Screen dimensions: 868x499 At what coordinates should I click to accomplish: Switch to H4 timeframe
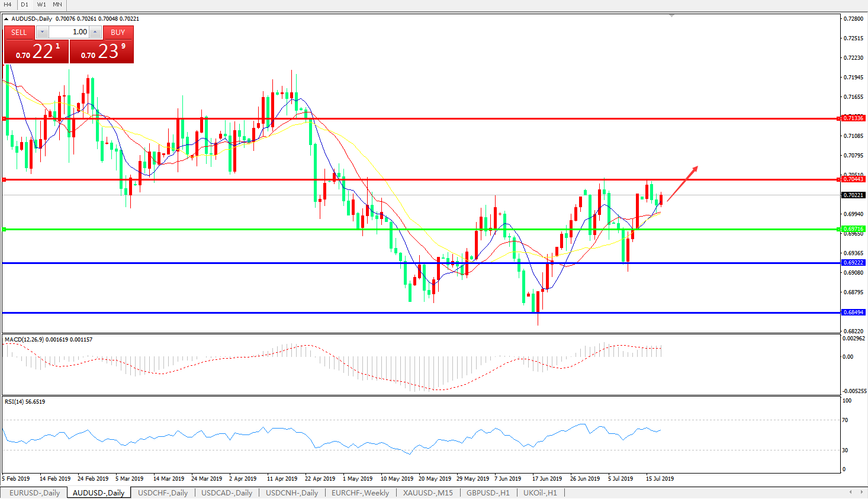tap(8, 4)
